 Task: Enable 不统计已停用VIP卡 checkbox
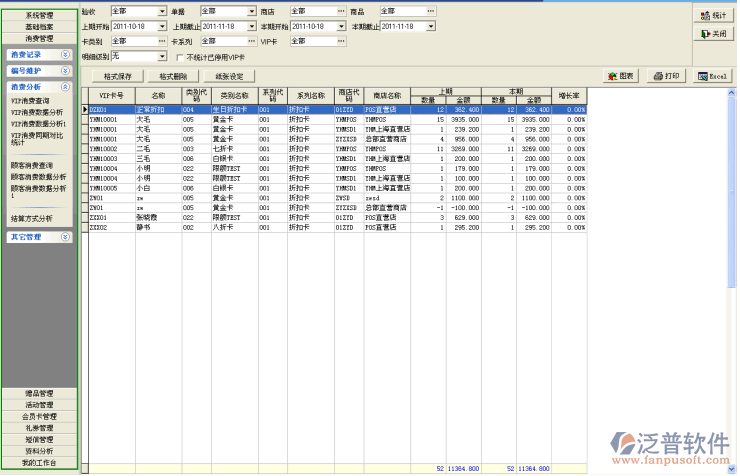coord(179,57)
